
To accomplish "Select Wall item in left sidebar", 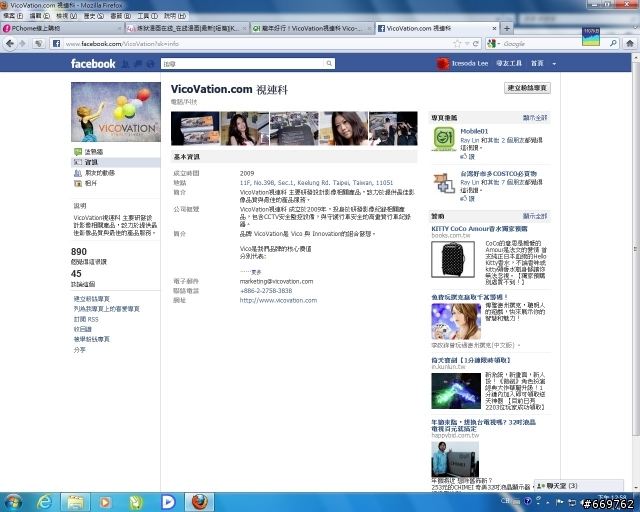I will click(x=94, y=151).
